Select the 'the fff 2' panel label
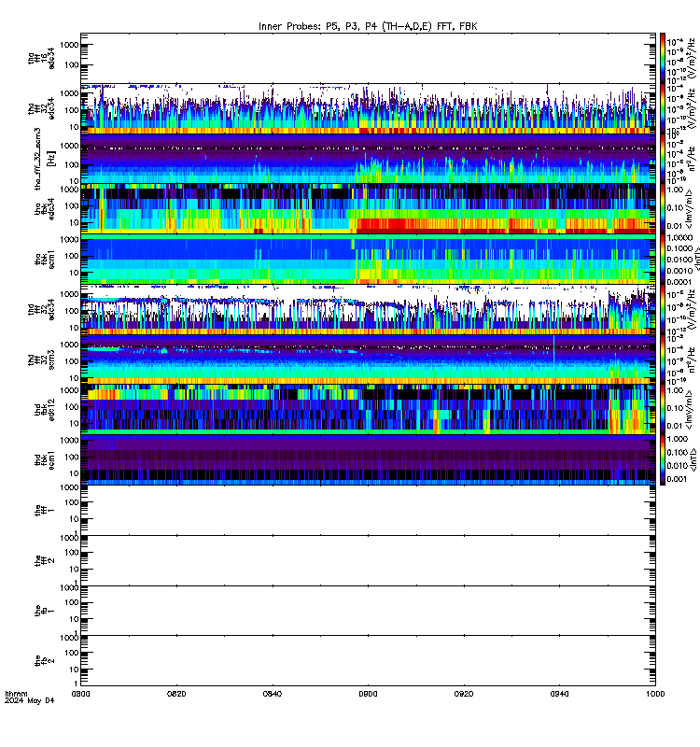Image resolution: width=700 pixels, height=747 pixels. click(x=45, y=561)
